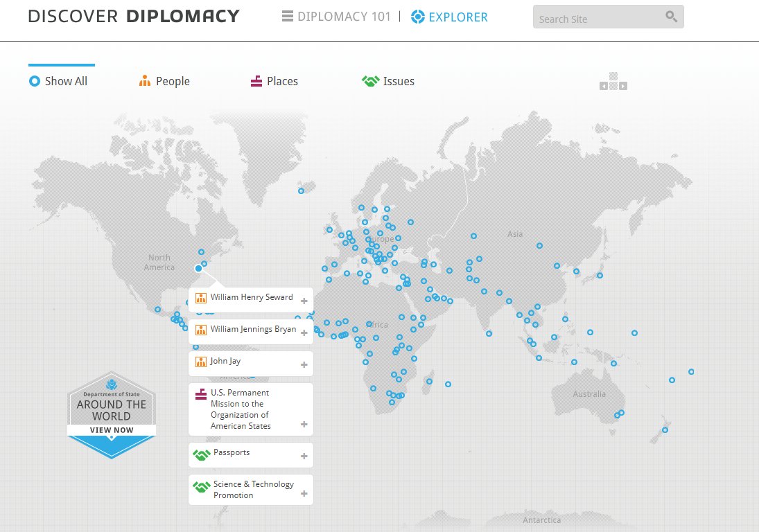Go to next tile with right arrow

tap(623, 86)
